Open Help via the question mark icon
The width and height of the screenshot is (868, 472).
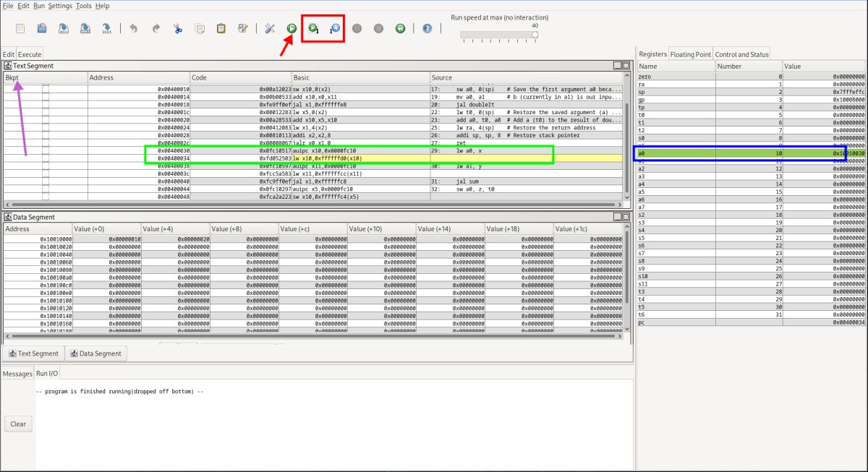pyautogui.click(x=427, y=28)
